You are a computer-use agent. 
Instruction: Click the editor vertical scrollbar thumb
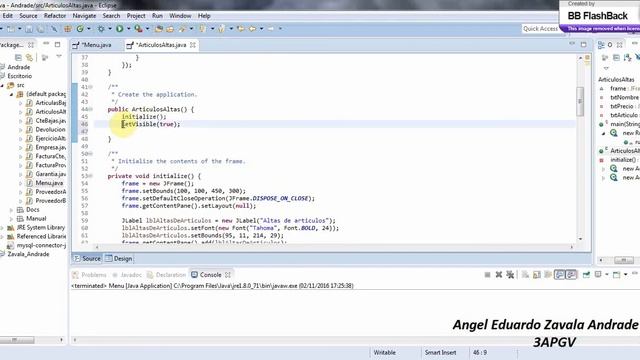[580, 102]
